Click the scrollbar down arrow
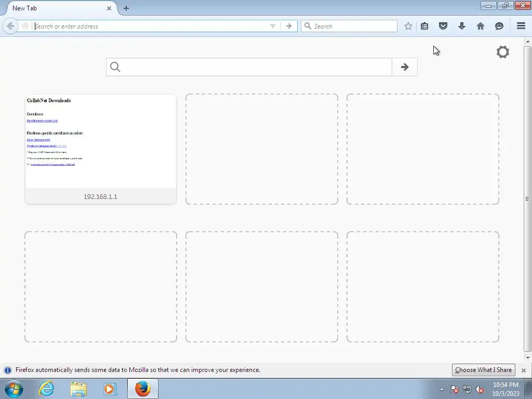This screenshot has height=399, width=532. (x=527, y=357)
